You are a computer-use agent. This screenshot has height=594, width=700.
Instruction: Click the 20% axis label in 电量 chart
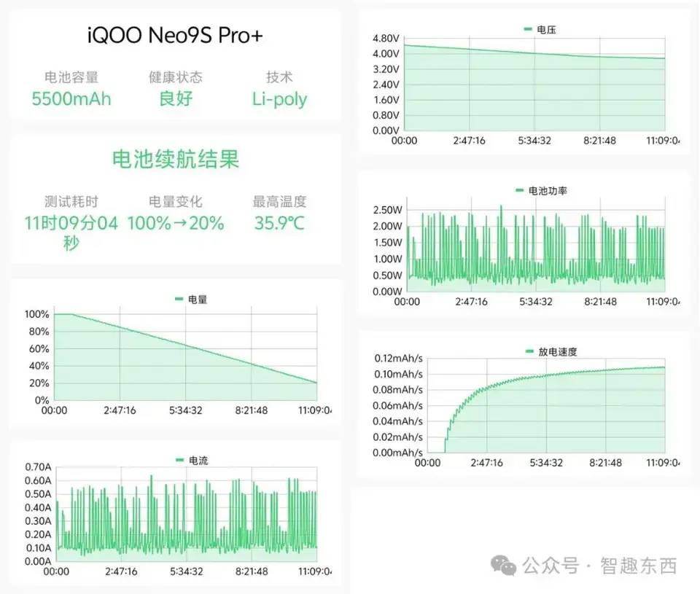pos(39,383)
